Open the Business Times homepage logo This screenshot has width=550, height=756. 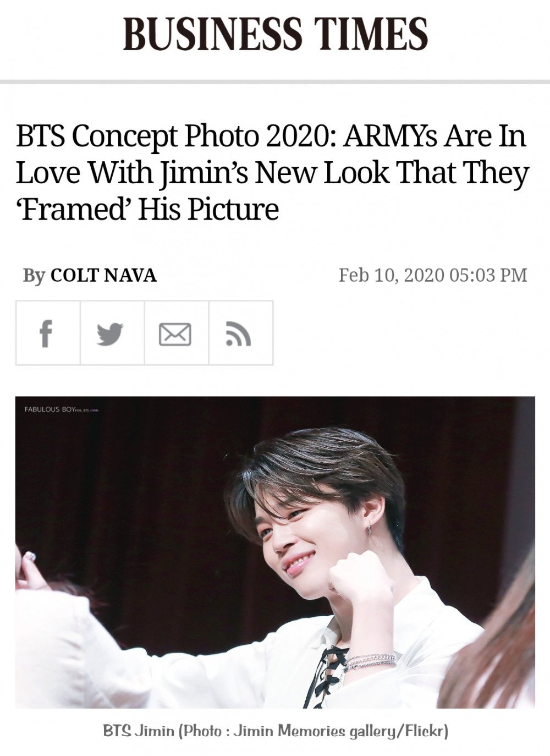tap(275, 33)
